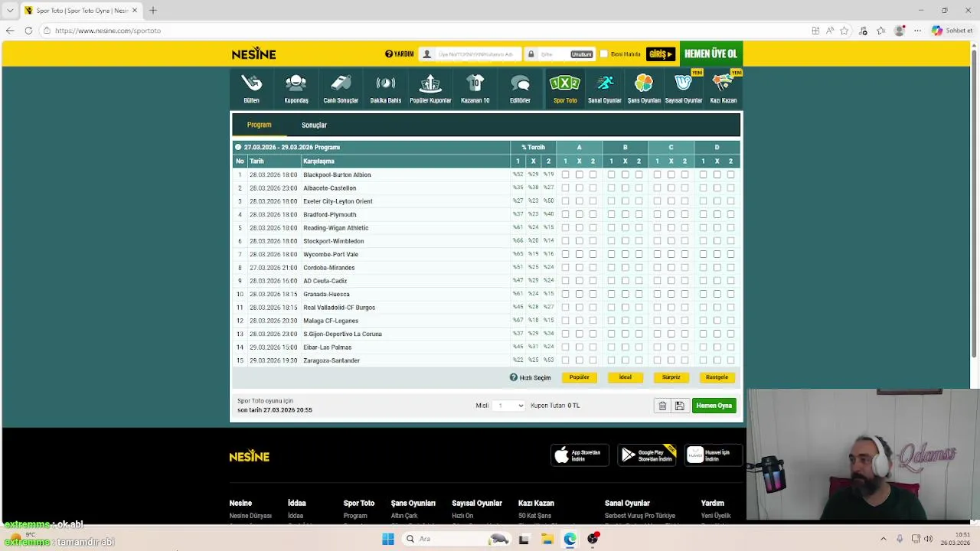Click the browser back arrow
This screenshot has width=980, height=551.
10,31
